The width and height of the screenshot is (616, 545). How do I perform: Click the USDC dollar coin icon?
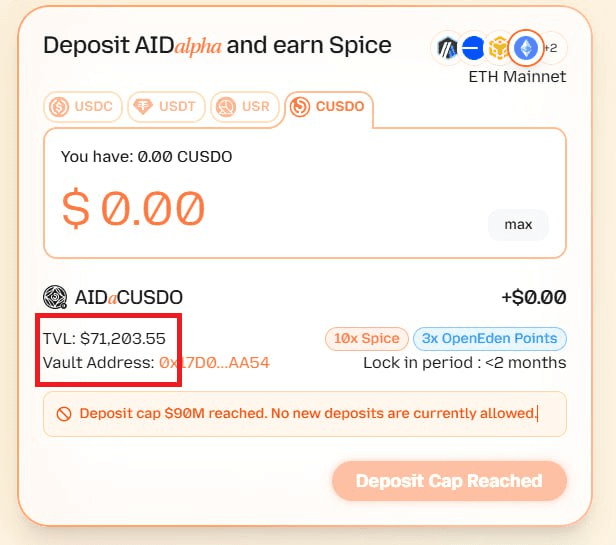coord(59,106)
